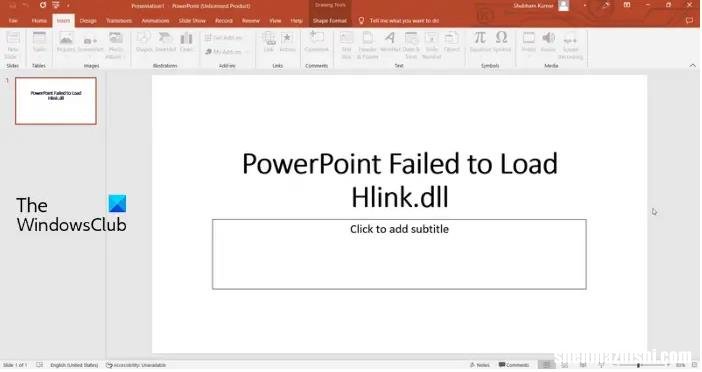Open the File tab
This screenshot has height=372, width=702.
tap(13, 21)
